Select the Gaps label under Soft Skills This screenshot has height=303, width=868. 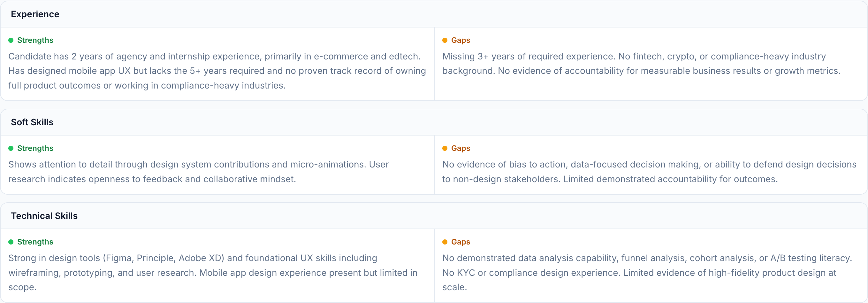coord(460,148)
